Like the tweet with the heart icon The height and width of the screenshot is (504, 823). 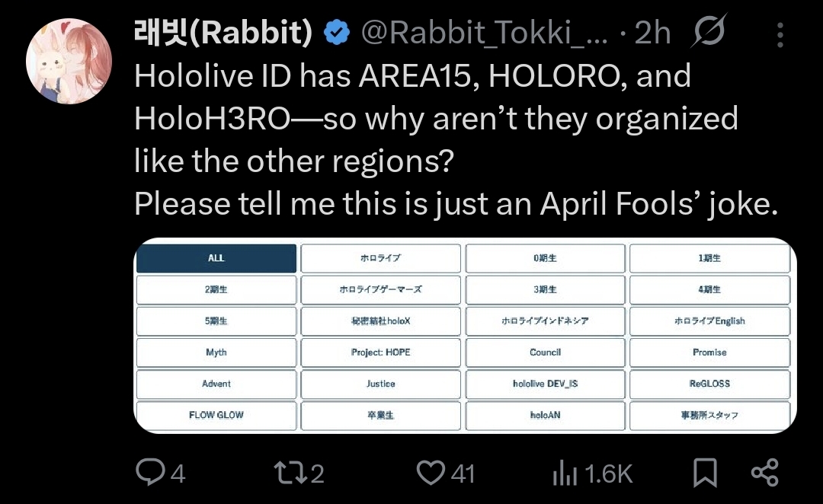click(431, 472)
